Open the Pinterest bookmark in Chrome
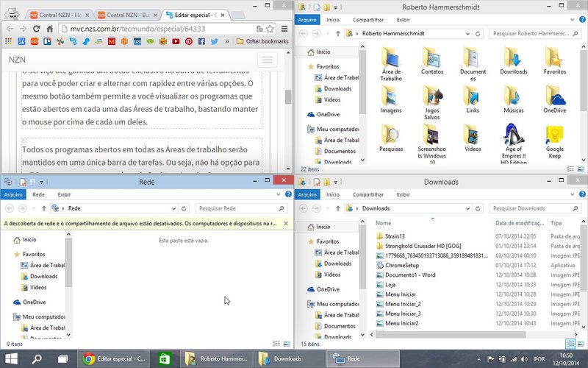This screenshot has width=588, height=368. point(189,41)
